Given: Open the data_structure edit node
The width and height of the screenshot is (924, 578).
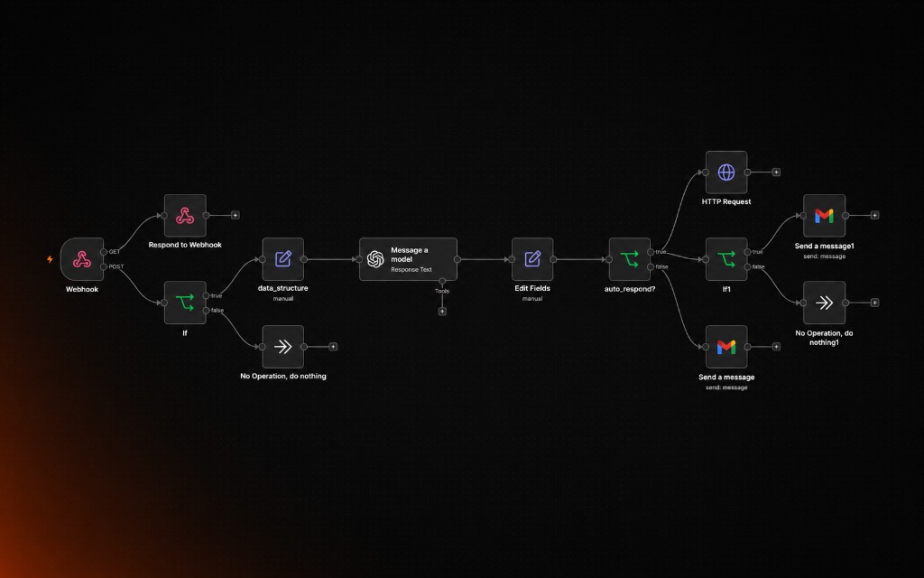Looking at the screenshot, I should point(282,259).
